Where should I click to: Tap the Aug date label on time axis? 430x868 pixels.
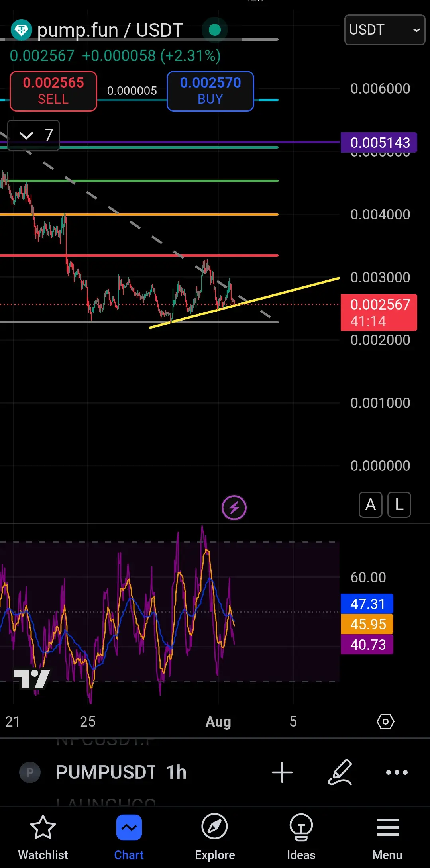(x=218, y=722)
